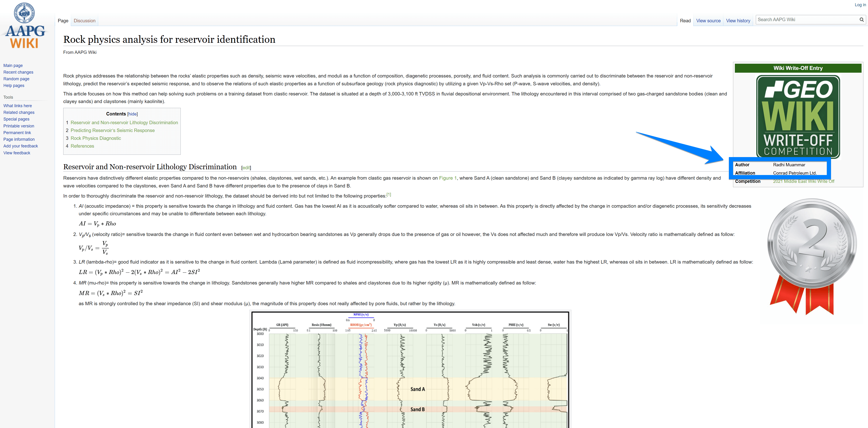Click Conrad Petroleum Ltd. affiliation text
868x428 pixels.
click(x=795, y=173)
